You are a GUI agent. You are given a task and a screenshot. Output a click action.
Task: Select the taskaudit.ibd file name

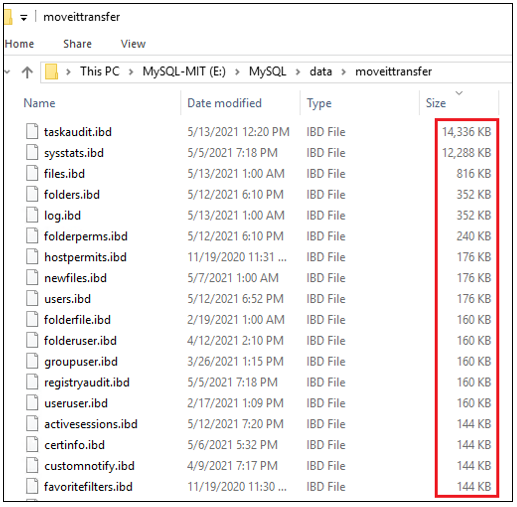78,132
